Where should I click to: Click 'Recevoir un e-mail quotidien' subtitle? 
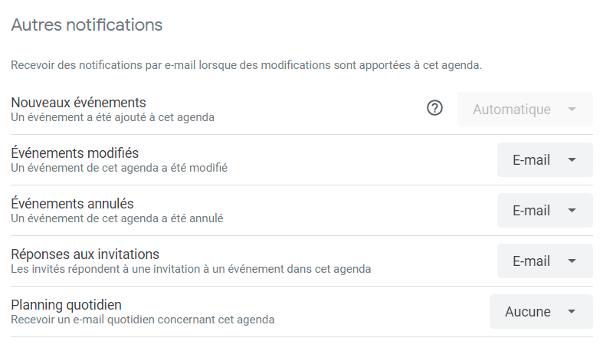(x=143, y=320)
